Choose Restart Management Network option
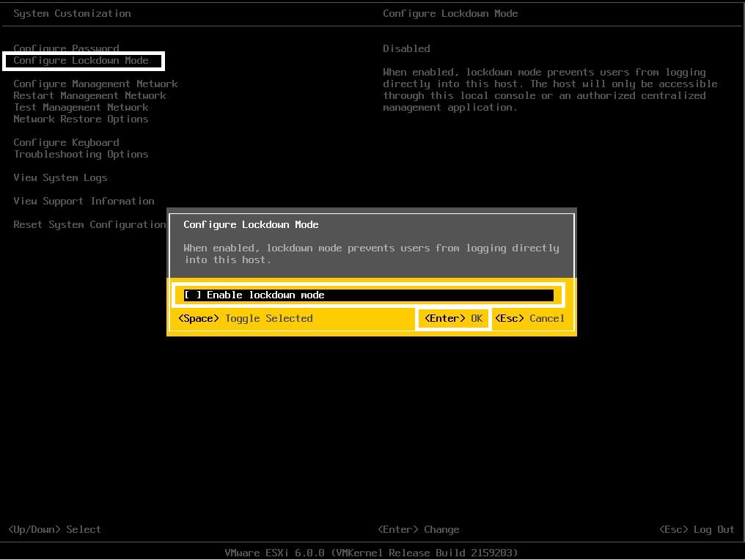 (89, 96)
